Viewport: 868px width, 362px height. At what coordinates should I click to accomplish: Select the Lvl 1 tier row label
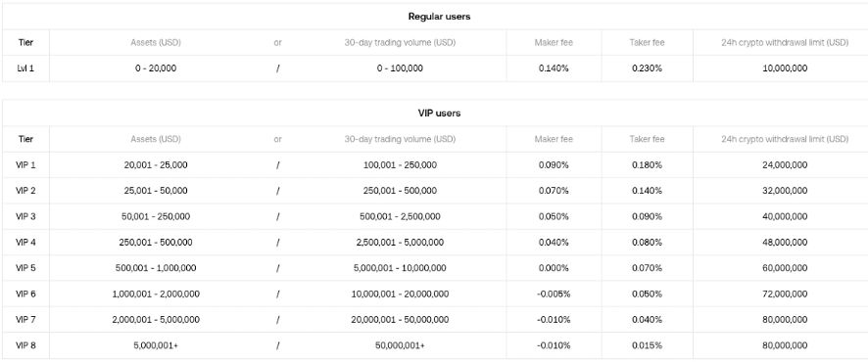click(25, 68)
